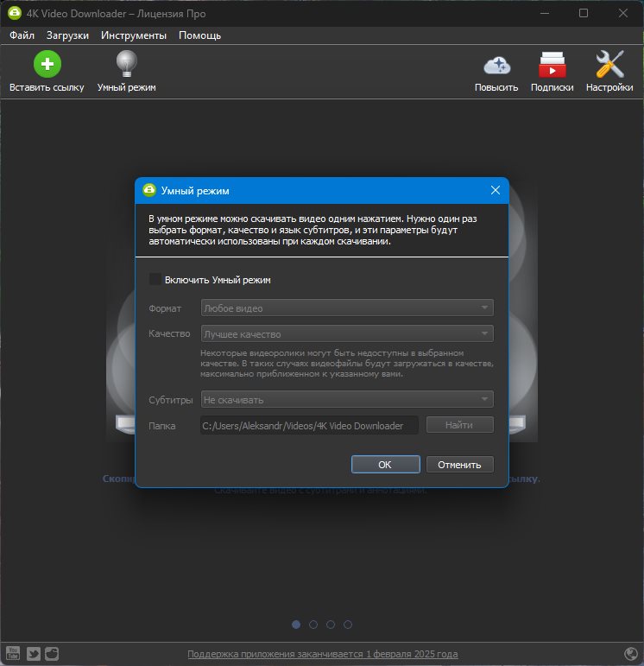Expand the Формат dropdown
The image size is (644, 666).
pyautogui.click(x=347, y=308)
